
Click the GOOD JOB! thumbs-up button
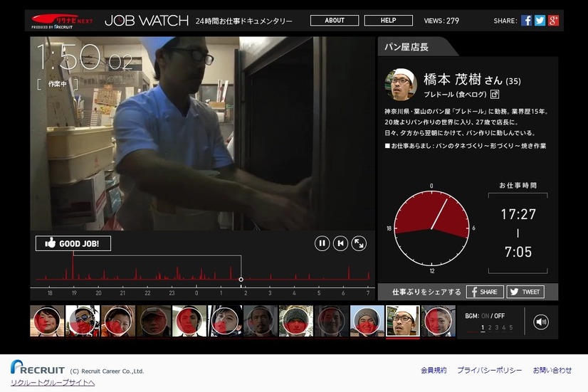(73, 243)
